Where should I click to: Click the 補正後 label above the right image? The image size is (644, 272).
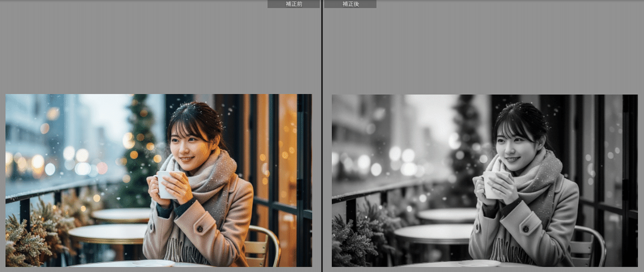click(350, 4)
